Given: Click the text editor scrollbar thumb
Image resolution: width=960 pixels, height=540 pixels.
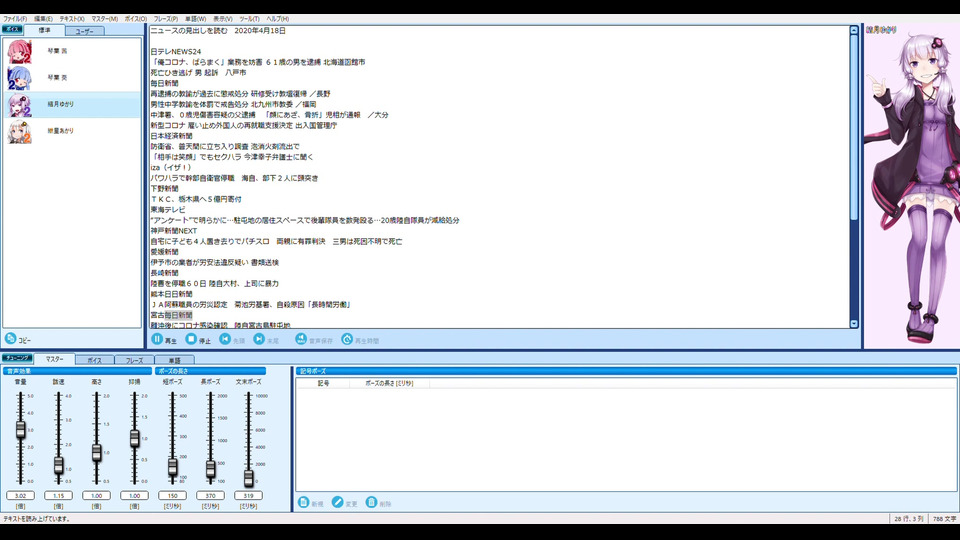Looking at the screenshot, I should pyautogui.click(x=854, y=127).
